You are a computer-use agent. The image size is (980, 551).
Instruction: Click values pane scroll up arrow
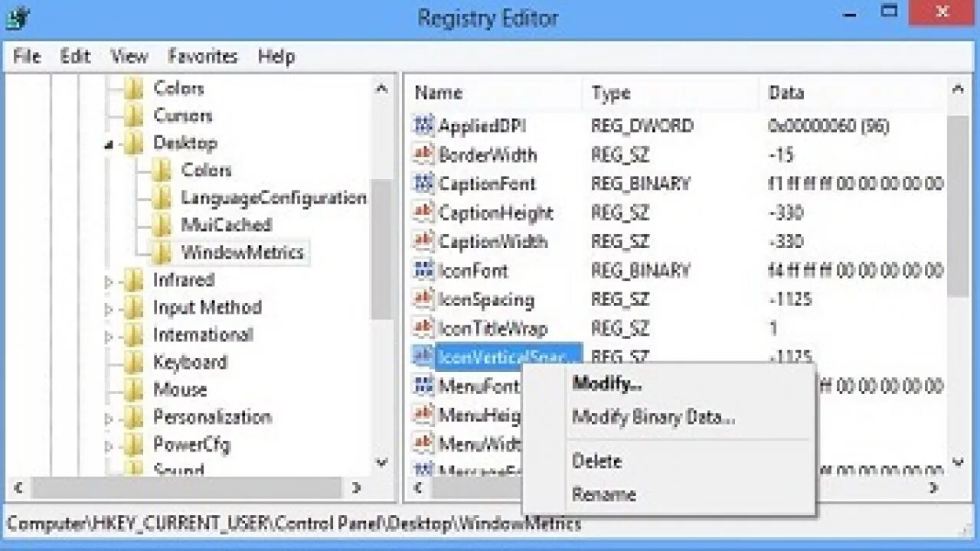(x=958, y=89)
